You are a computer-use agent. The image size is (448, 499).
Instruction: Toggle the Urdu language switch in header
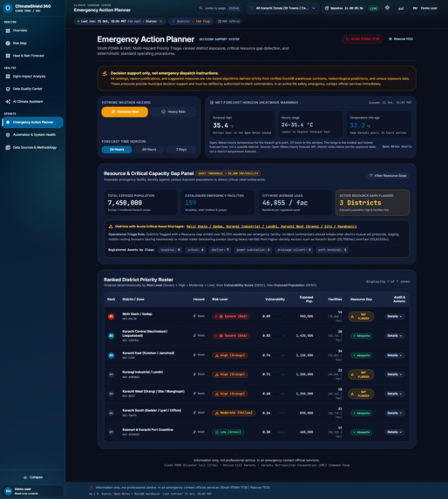pyautogui.click(x=401, y=9)
